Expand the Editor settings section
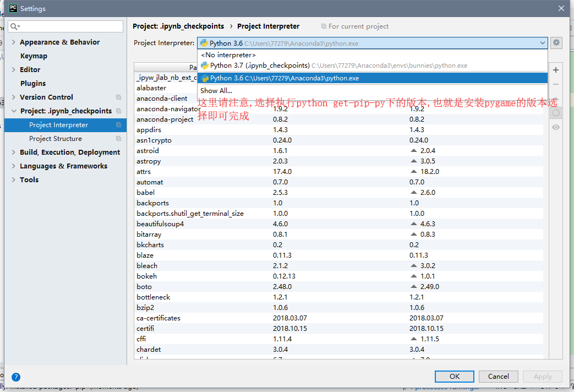This screenshot has height=392, width=574. click(x=14, y=69)
